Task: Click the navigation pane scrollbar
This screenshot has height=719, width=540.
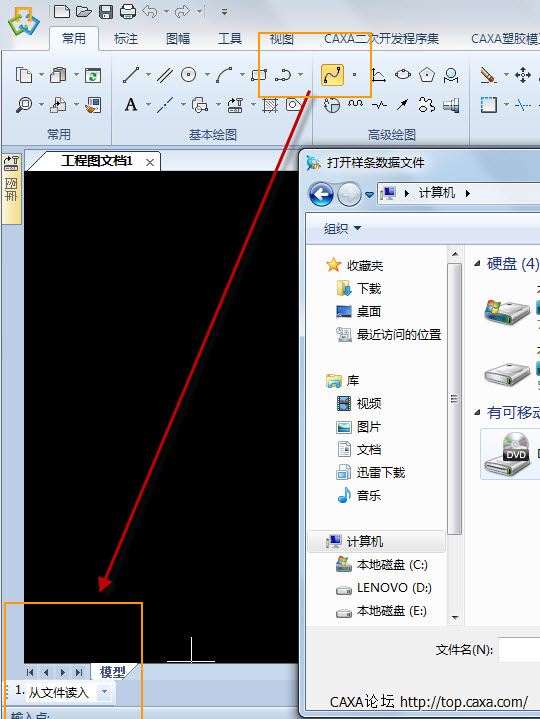Action: click(x=454, y=398)
